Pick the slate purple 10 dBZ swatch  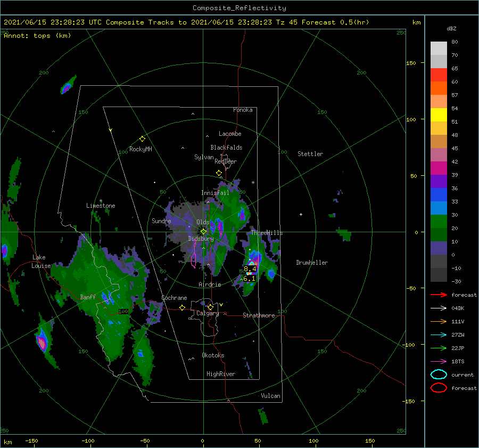[x=439, y=248]
